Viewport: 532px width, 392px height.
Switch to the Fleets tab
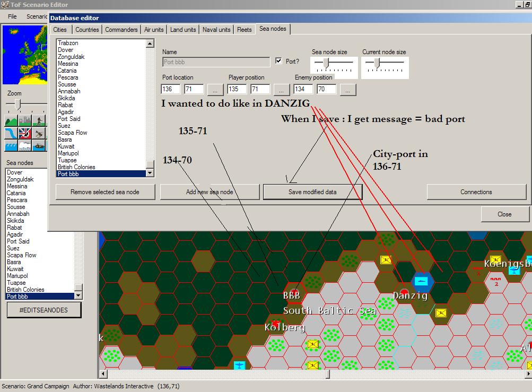click(245, 30)
